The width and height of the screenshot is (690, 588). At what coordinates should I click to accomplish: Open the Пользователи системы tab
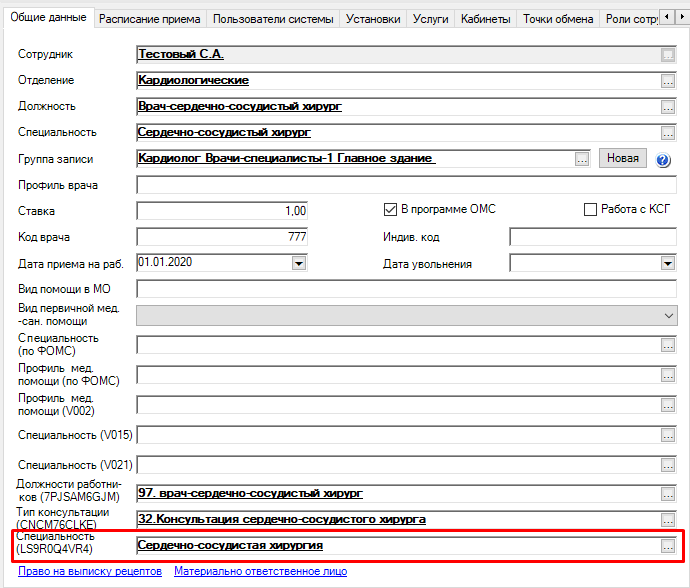click(x=273, y=19)
